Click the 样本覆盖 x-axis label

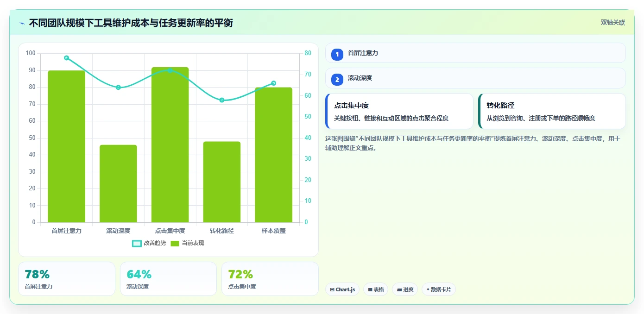(x=273, y=231)
